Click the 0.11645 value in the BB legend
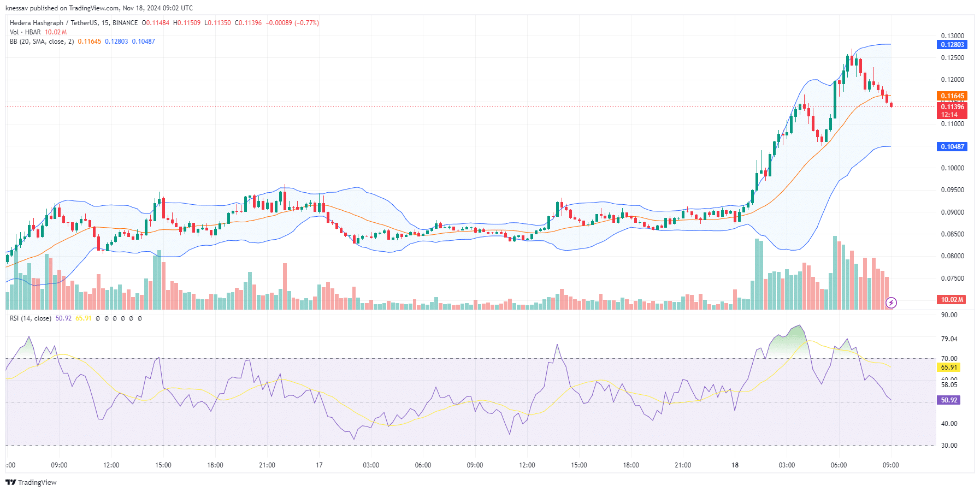This screenshot has height=492, width=980. click(90, 42)
